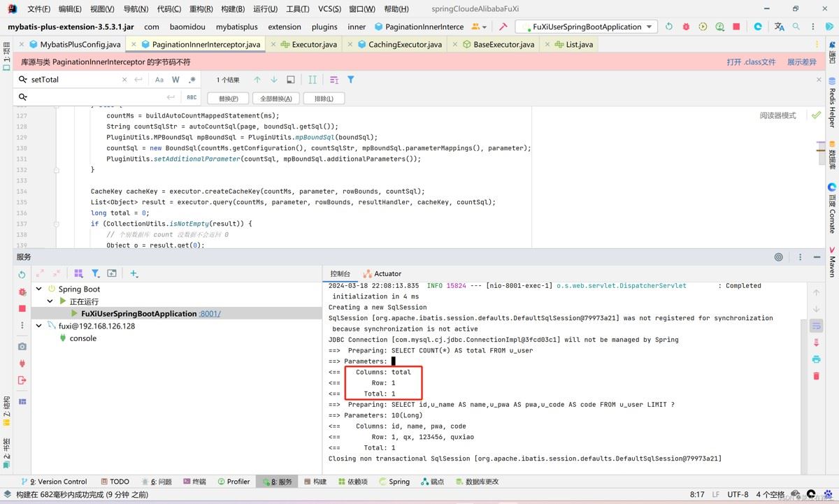The height and width of the screenshot is (504, 839).
Task: Click the empty replace input field
Action: (x=96, y=97)
